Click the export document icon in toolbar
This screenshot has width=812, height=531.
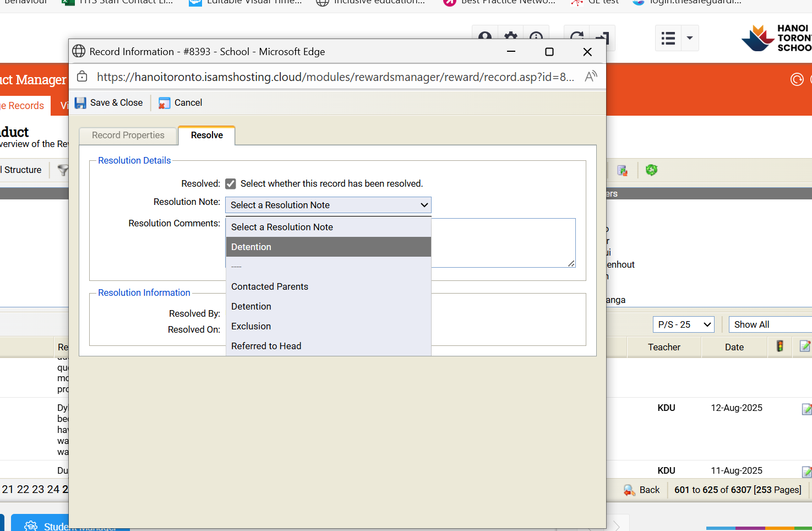click(622, 170)
